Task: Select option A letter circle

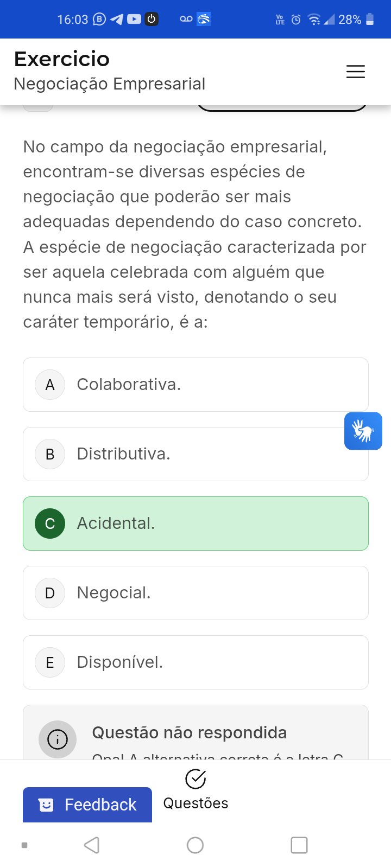Action: [50, 385]
